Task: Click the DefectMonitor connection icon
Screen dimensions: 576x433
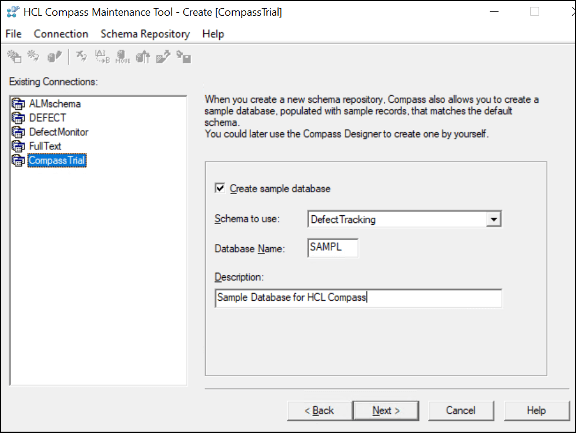Action: pos(18,132)
